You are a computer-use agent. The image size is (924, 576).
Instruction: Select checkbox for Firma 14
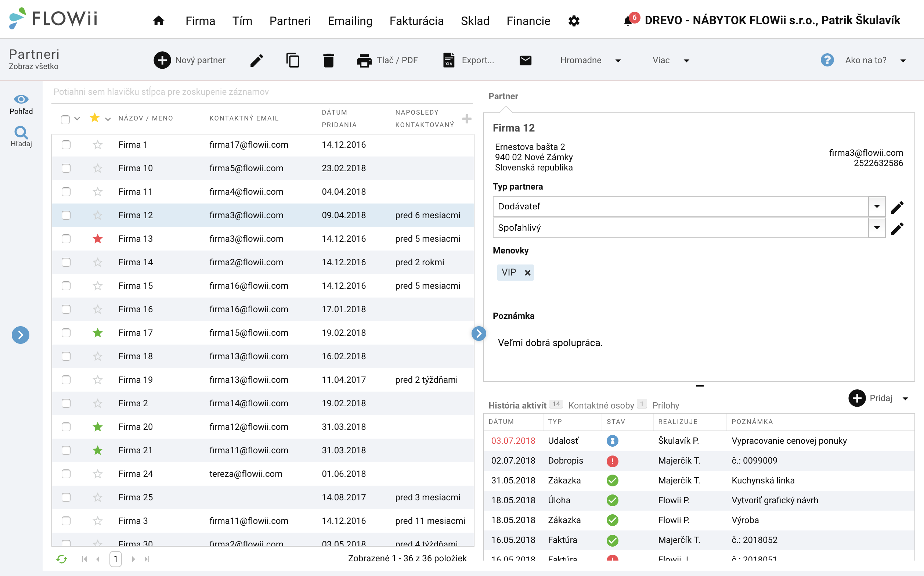pyautogui.click(x=66, y=263)
